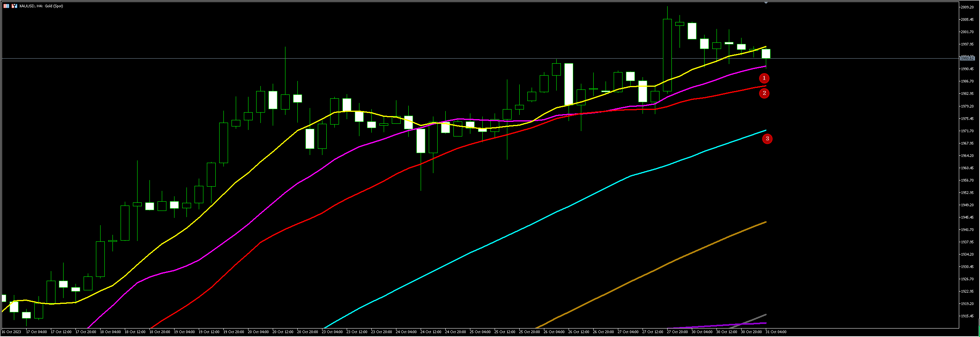
Task: Click the 1915.45 price scale label
Action: [967, 316]
